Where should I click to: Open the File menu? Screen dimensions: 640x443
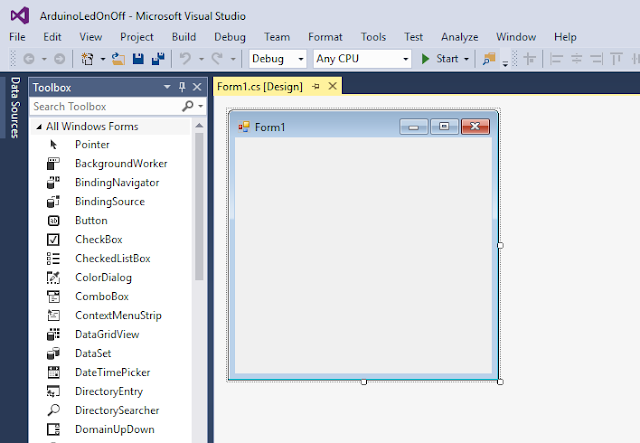tap(17, 37)
